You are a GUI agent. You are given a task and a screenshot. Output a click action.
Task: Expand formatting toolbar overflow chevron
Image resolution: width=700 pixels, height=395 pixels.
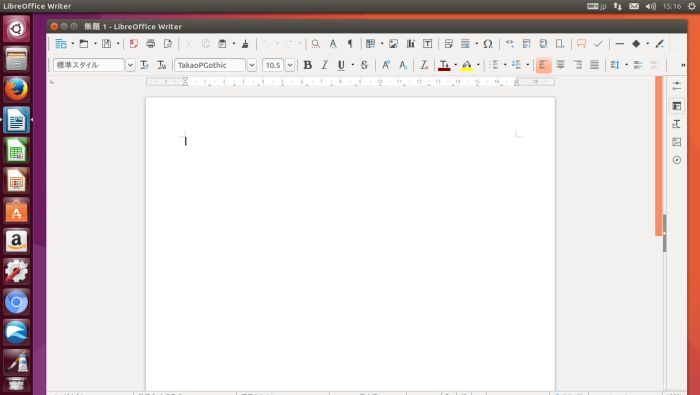coord(683,65)
